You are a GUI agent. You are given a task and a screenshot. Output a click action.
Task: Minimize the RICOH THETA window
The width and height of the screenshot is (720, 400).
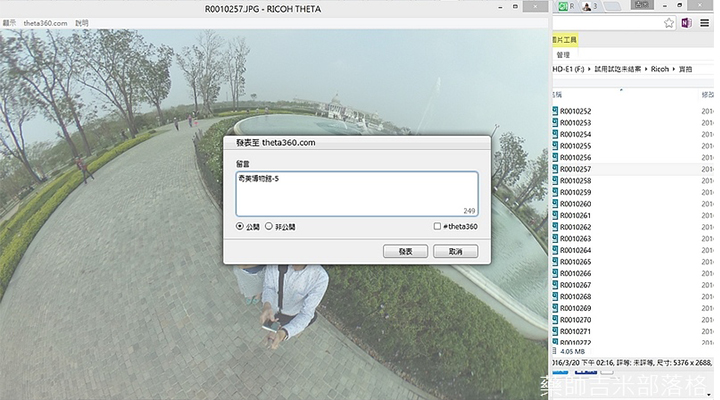pyautogui.click(x=500, y=7)
